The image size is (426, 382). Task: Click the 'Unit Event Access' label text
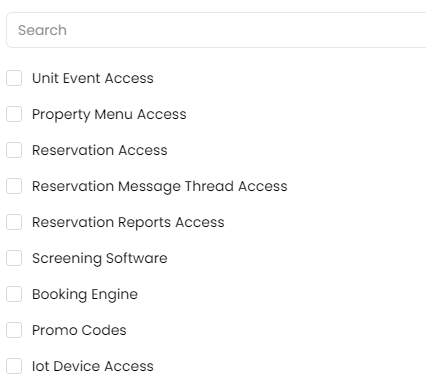pos(93,78)
